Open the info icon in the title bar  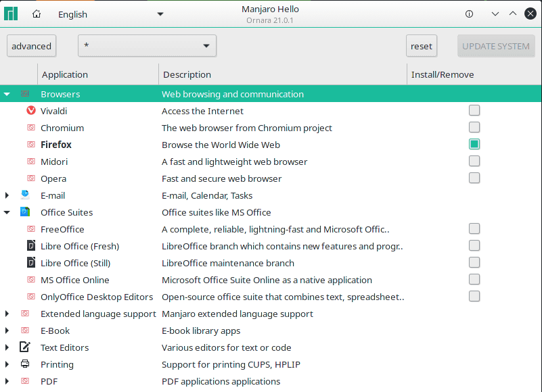click(x=469, y=13)
